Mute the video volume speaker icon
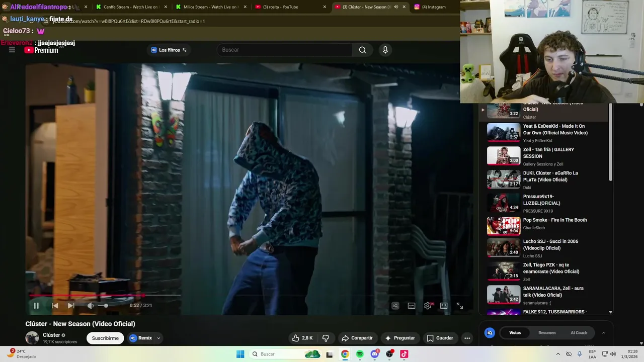This screenshot has height=362, width=644. click(91, 305)
